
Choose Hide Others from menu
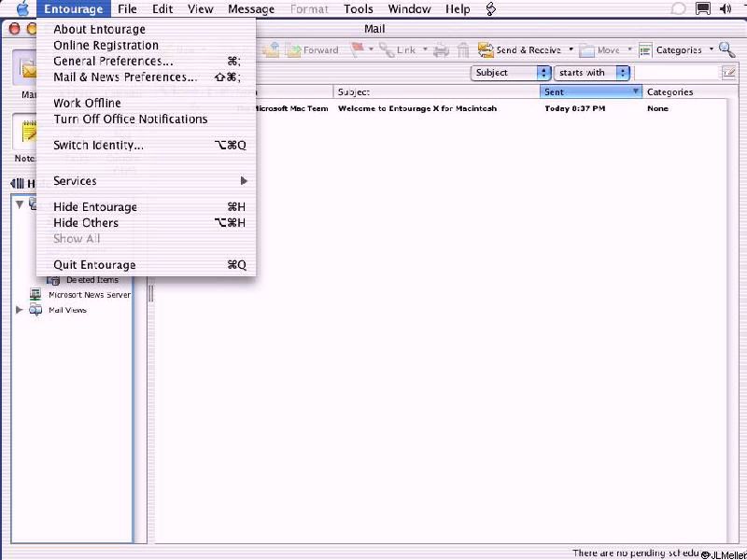[x=147, y=222]
